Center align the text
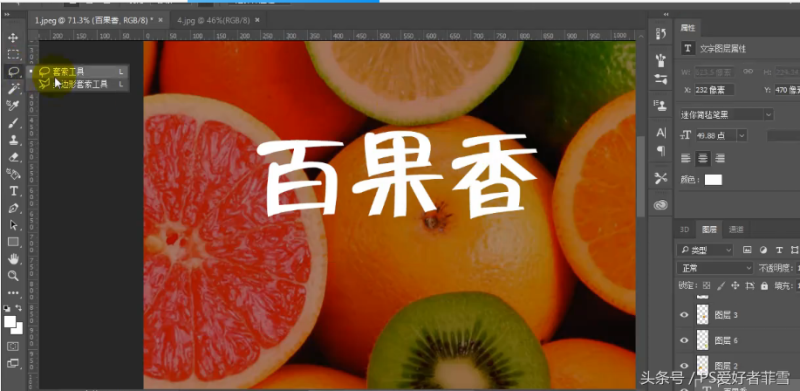The height and width of the screenshot is (391, 800). tap(703, 159)
